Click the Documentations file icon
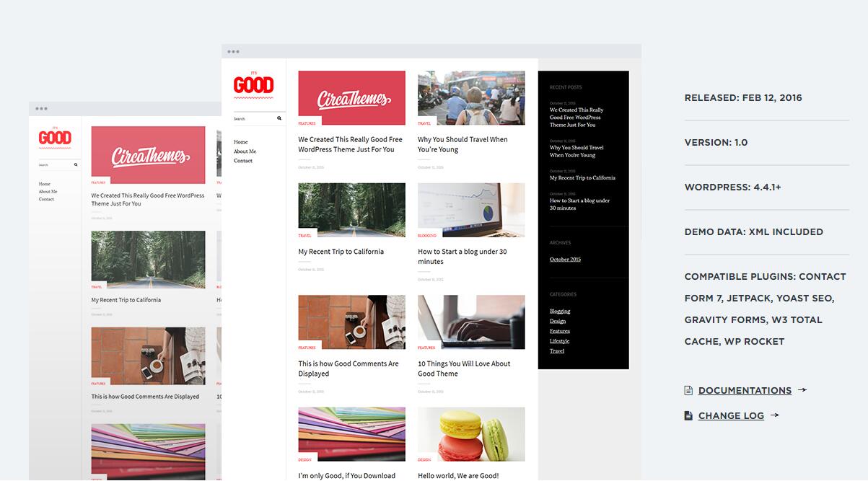 click(688, 391)
